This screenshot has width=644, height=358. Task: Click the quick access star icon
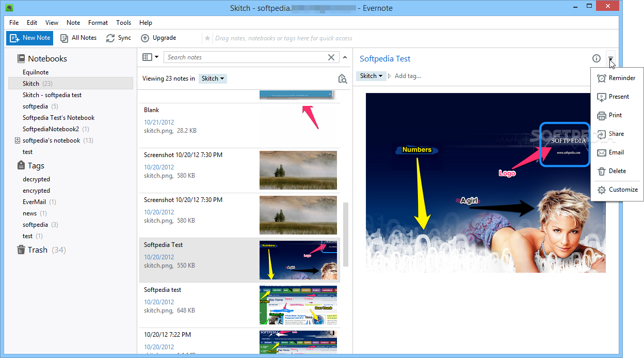(x=207, y=38)
